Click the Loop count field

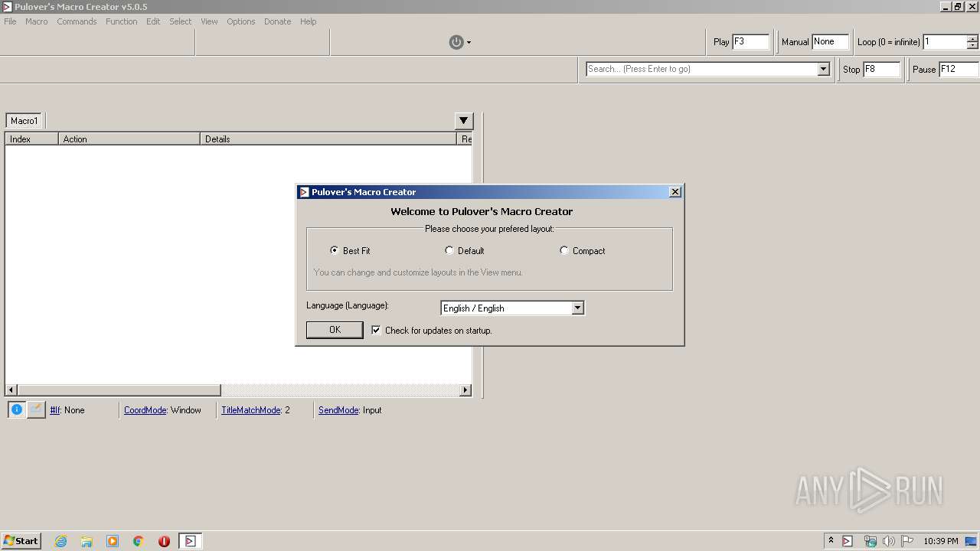tap(944, 42)
